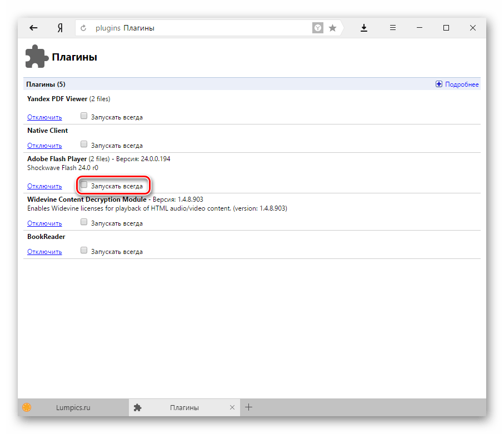Bookmark this page with the star icon

[x=332, y=28]
